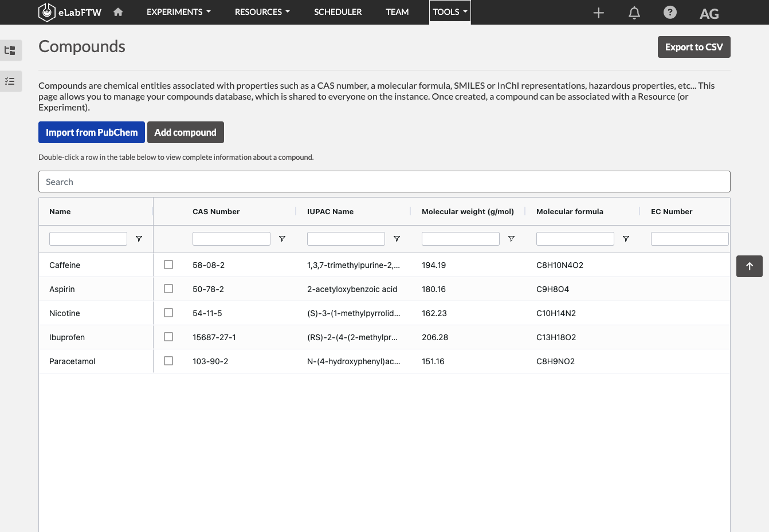The height and width of the screenshot is (532, 769).
Task: Open the Team menu item
Action: point(397,12)
